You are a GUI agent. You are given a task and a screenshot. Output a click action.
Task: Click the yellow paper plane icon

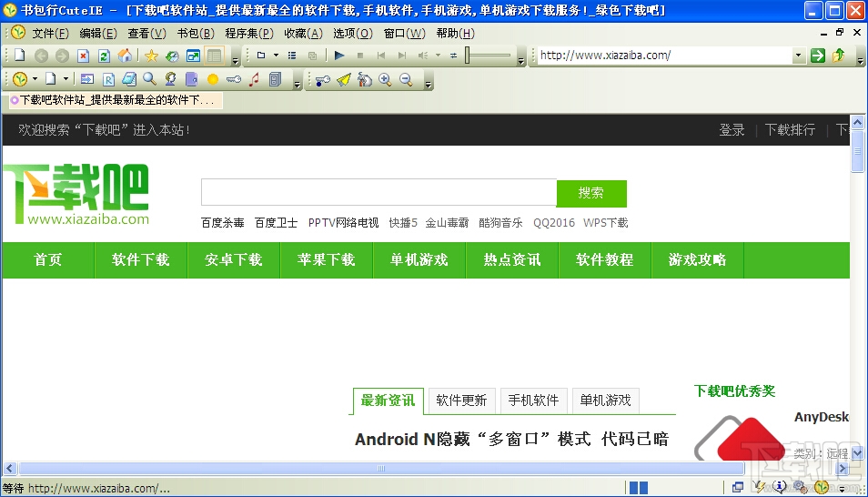pyautogui.click(x=344, y=80)
